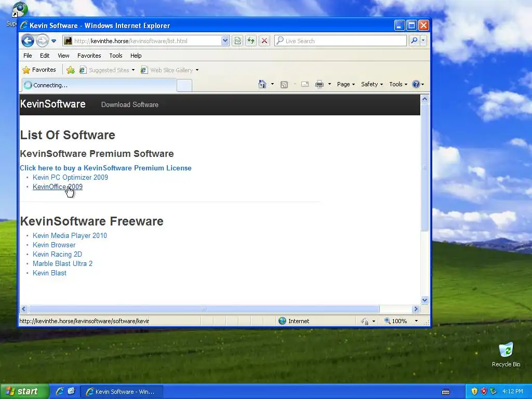Click the Forward navigation arrow button

(43, 41)
